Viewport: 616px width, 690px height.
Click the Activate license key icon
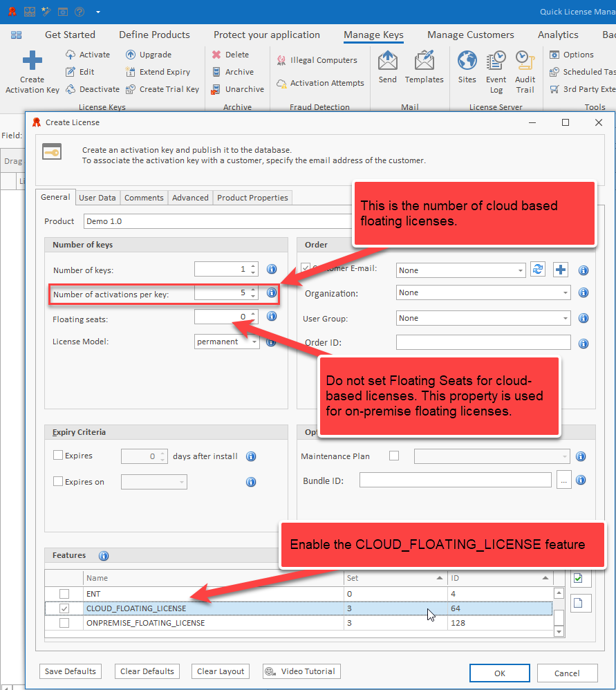(x=71, y=55)
